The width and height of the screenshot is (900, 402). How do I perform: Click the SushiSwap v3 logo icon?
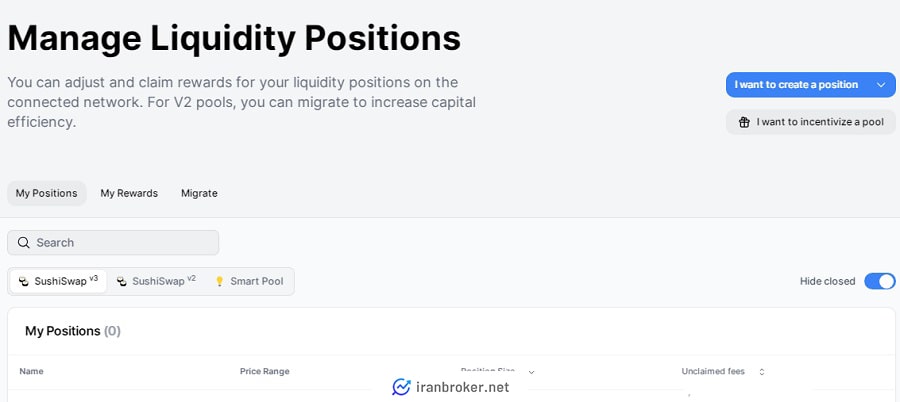[24, 281]
